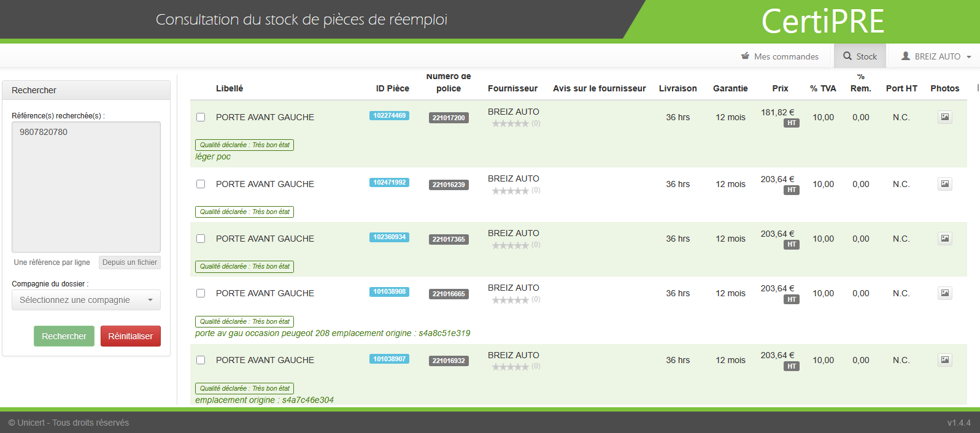Expand the BREIZ AUTO user menu
This screenshot has width=980, height=433.
pos(936,56)
